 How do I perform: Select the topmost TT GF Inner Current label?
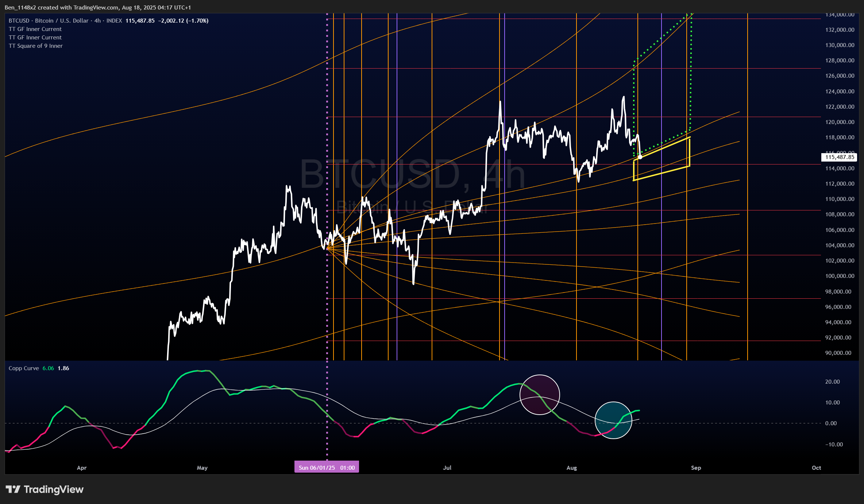35,29
